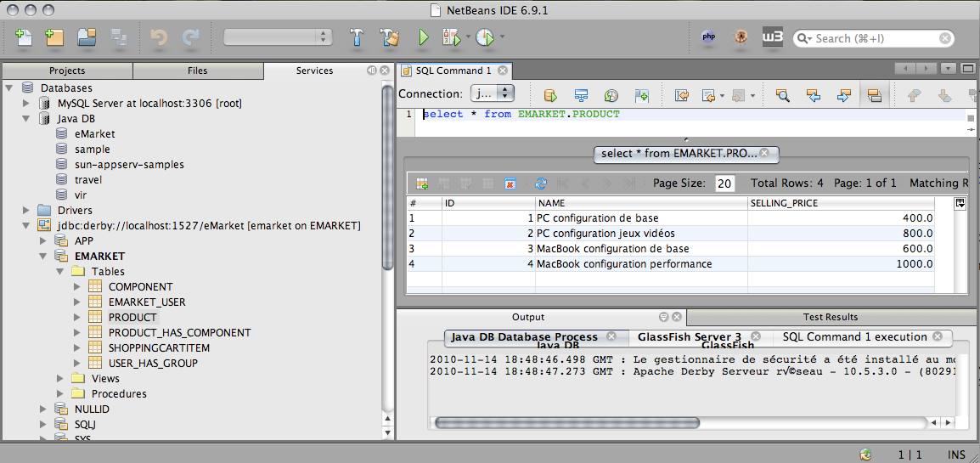Screen dimensions: 980x463
Task: Select the SQL Command 1 editor tab
Action: pyautogui.click(x=453, y=71)
